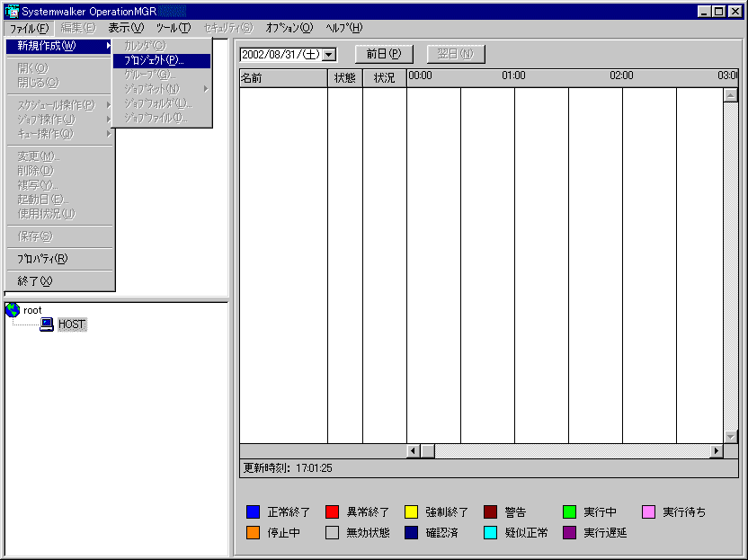Click the root globe icon in tree
Screen dimensions: 748x560
(x=13, y=310)
